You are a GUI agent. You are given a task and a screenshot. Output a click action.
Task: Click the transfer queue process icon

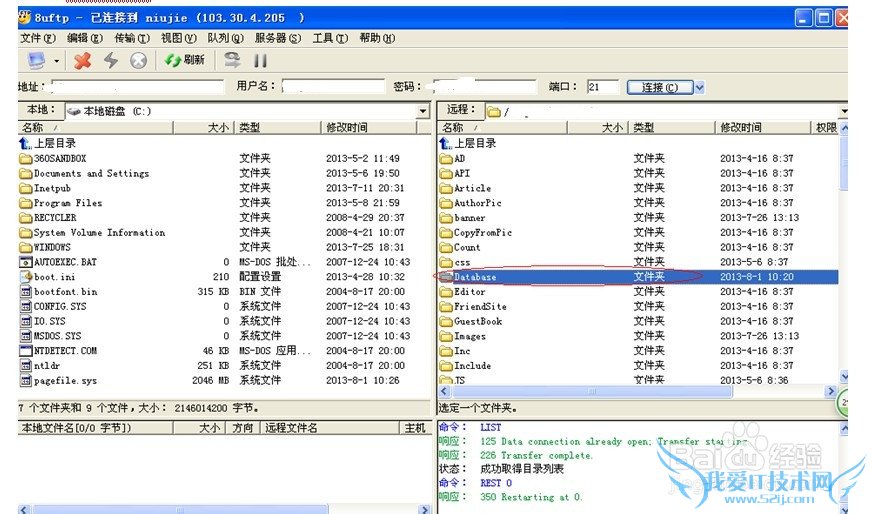[232, 60]
